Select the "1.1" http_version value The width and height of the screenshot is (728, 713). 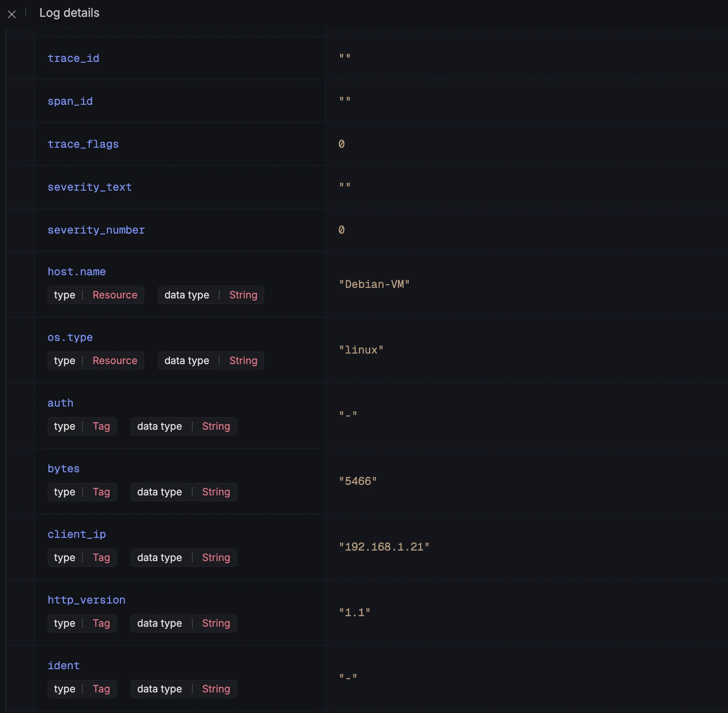click(x=354, y=612)
